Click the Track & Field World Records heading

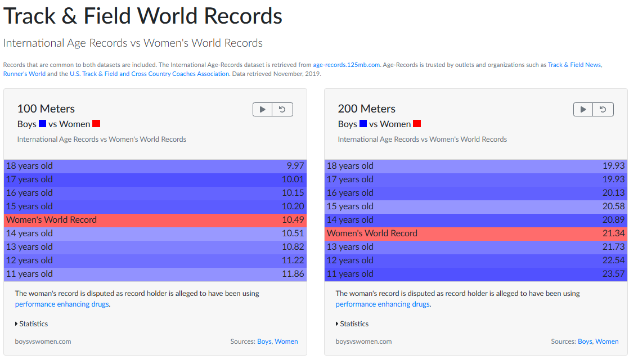coord(143,16)
